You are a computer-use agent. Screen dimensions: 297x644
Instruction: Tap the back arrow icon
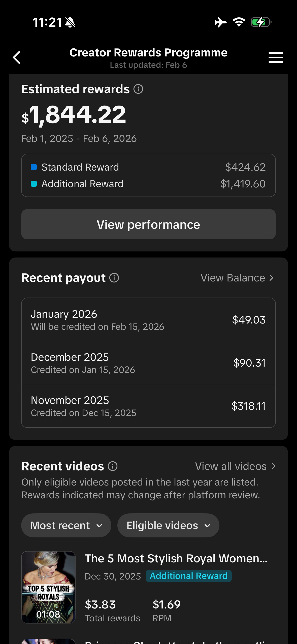coord(17,57)
